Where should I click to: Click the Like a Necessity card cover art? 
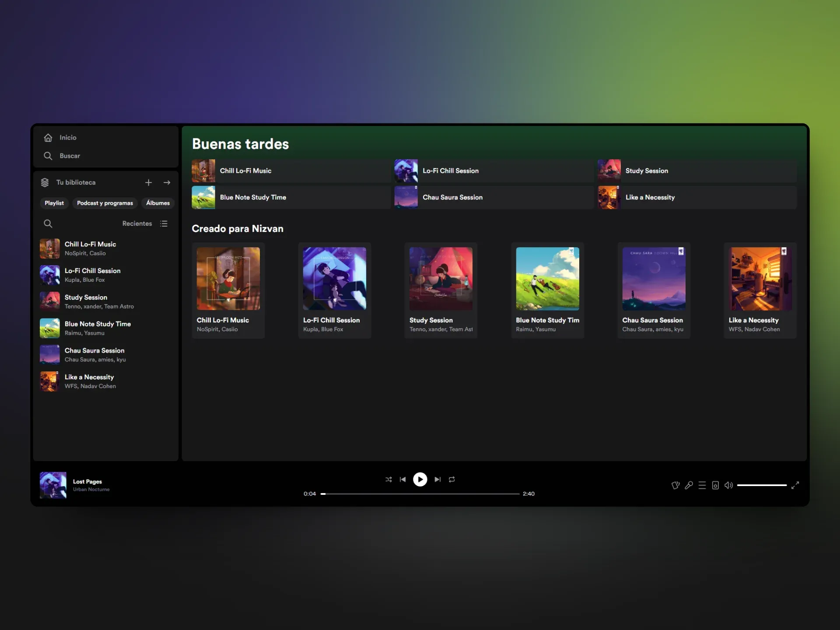[760, 279]
